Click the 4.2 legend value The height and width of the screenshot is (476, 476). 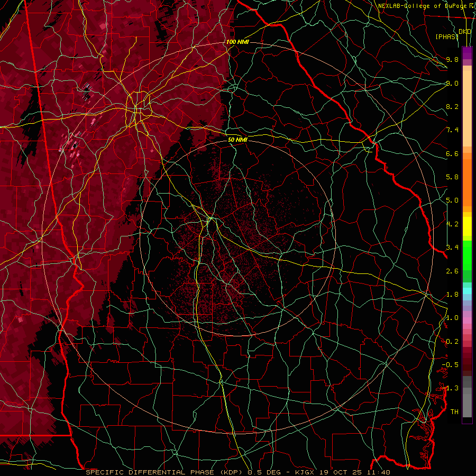(452, 224)
